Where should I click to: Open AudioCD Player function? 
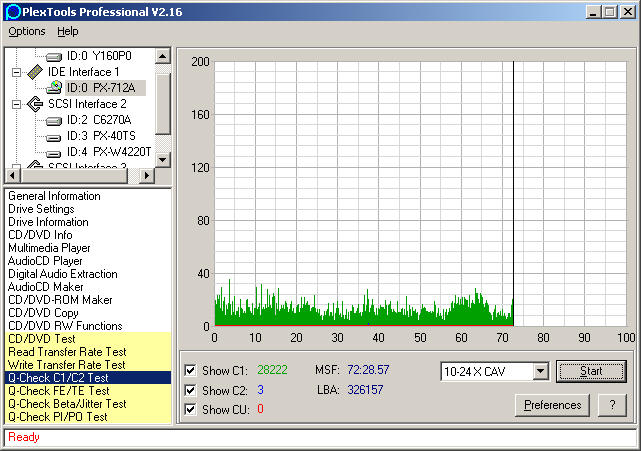(x=45, y=261)
